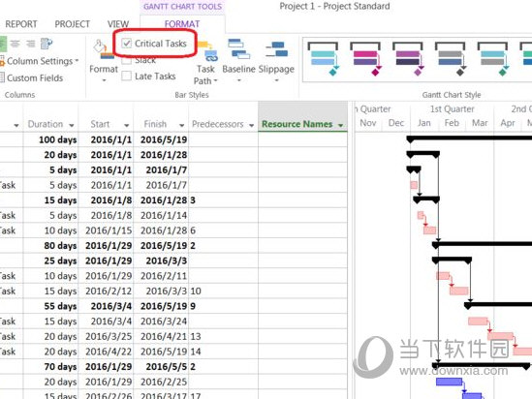Click the 2016/2/11 finish date cell

coord(161,276)
